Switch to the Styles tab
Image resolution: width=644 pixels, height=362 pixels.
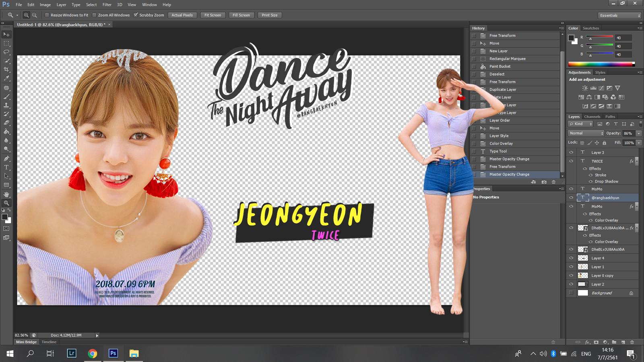[x=600, y=72]
